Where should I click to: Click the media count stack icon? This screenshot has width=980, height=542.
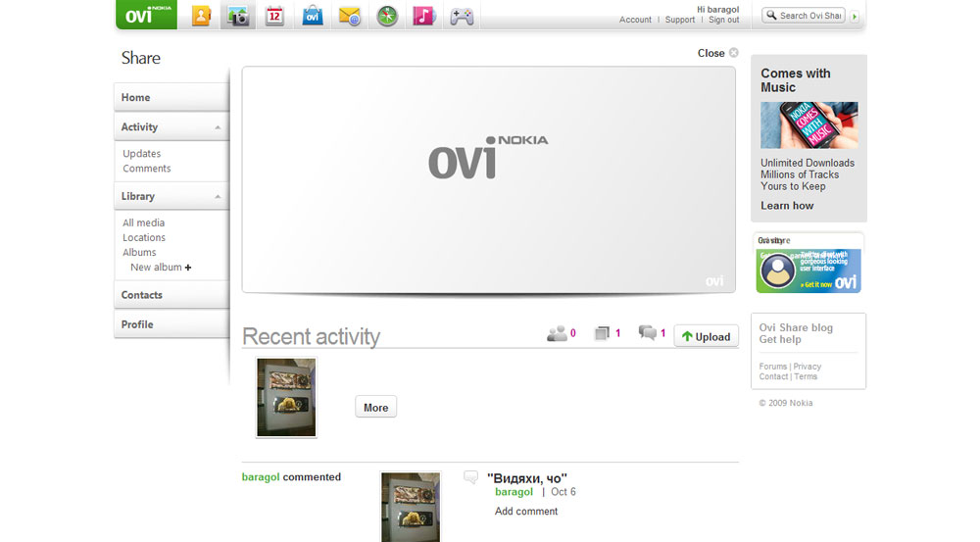[x=602, y=333]
